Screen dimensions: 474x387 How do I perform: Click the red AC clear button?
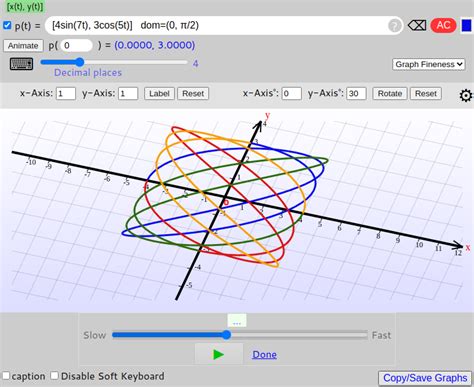443,25
